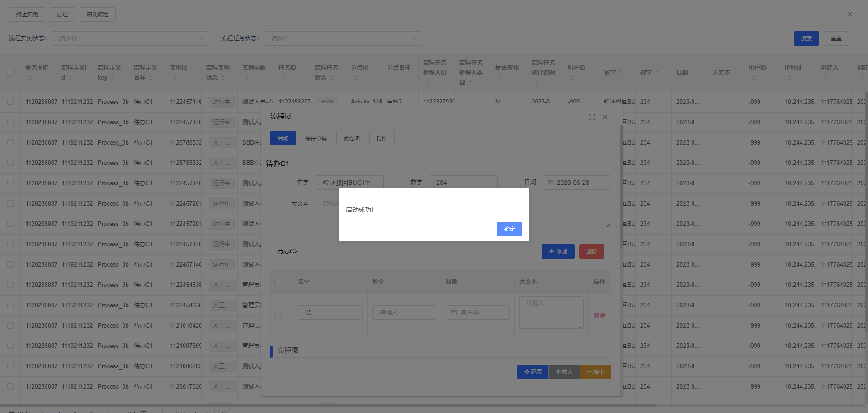Viewport: 868px width, 413px height.
Task: Toggle select-all checkbox in 待办C2 subtable
Action: 278,282
